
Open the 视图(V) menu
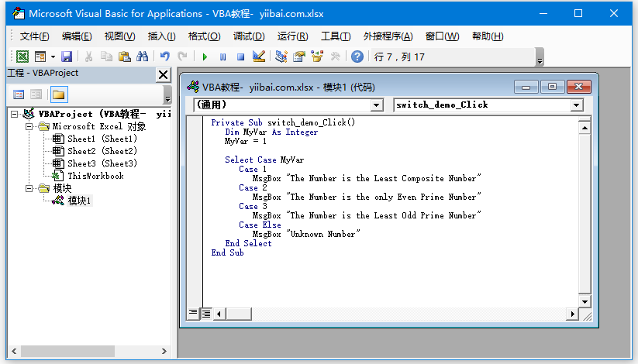tap(119, 36)
